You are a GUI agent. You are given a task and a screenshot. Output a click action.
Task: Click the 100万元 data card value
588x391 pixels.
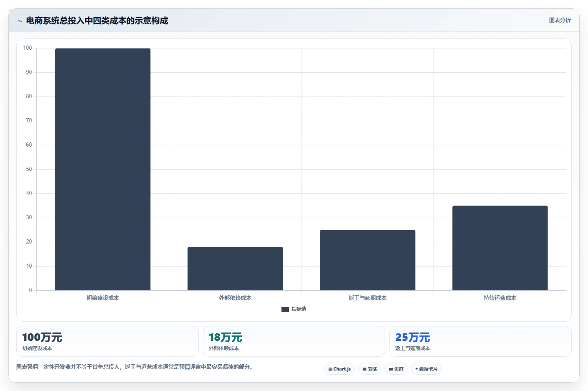tap(42, 338)
